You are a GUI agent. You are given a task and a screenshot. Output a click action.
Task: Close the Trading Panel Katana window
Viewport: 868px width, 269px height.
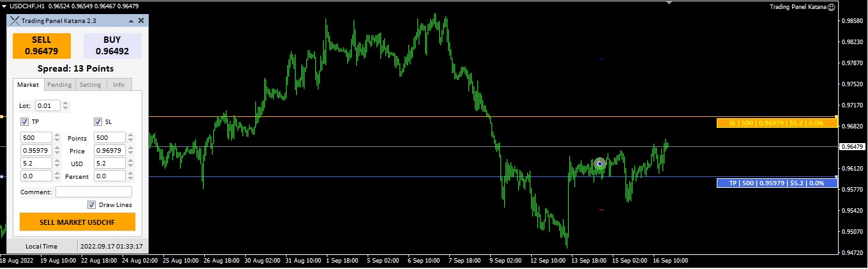[141, 20]
